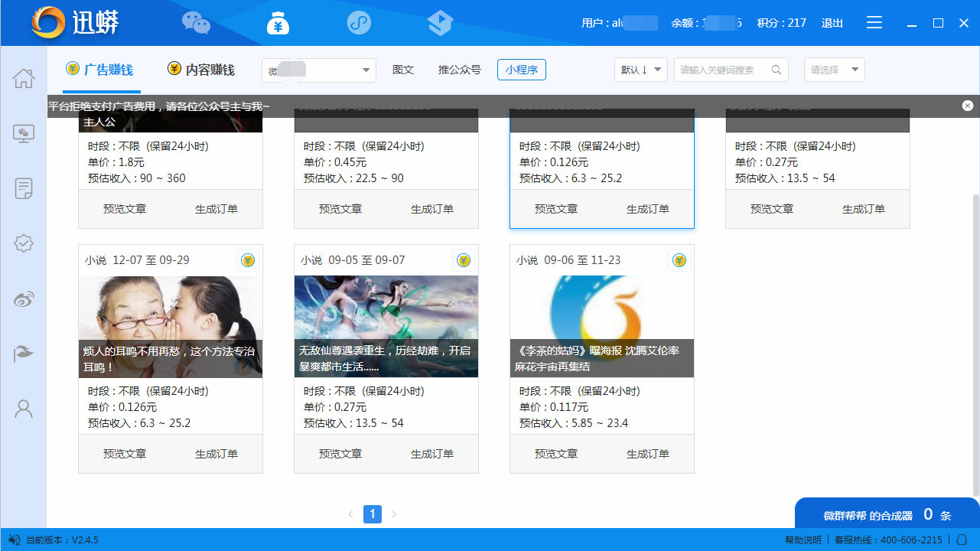Switch to 内容赚钱 tab

(x=201, y=70)
